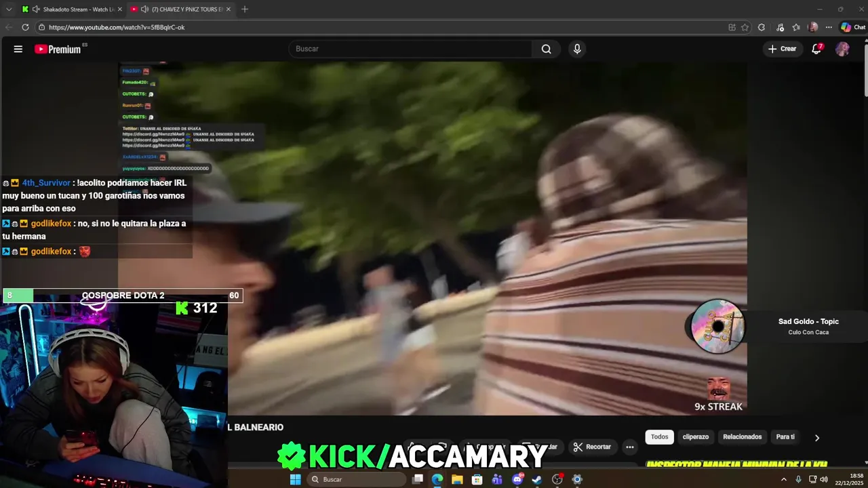Click 4th_Survivor username in chat overlay
Viewport: 868px width, 488px height.
(x=46, y=183)
